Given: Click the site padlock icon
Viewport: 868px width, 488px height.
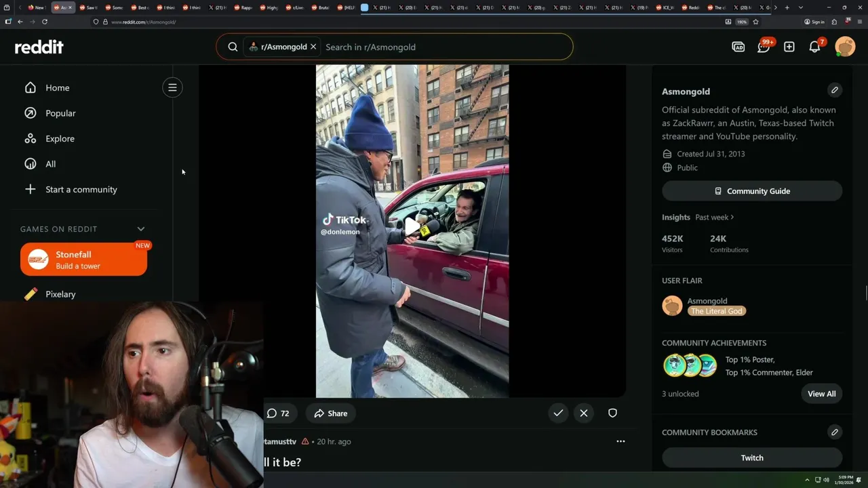Looking at the screenshot, I should click(x=104, y=22).
